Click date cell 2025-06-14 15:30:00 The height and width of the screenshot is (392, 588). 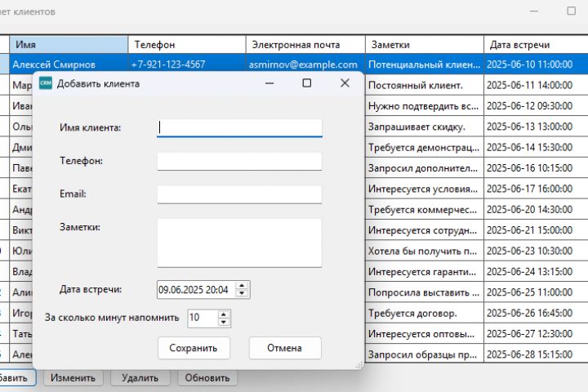[537, 147]
